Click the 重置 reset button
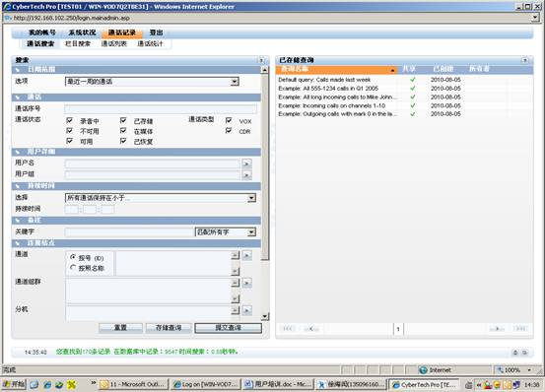 pos(120,328)
